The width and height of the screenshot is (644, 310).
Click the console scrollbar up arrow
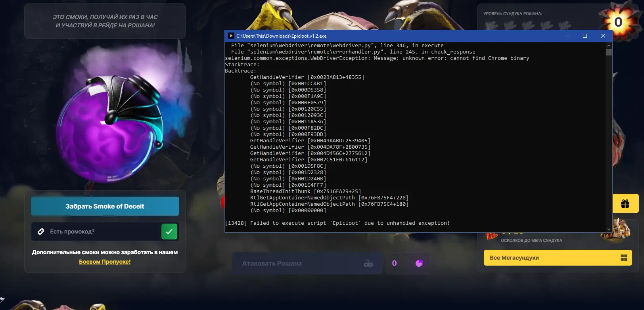(x=609, y=45)
